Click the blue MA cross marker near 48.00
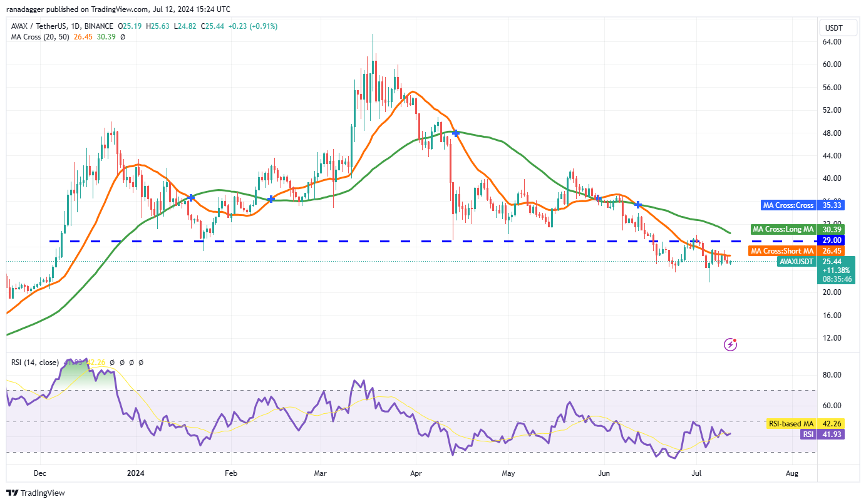Screen dimensions: 866x504 click(x=456, y=133)
